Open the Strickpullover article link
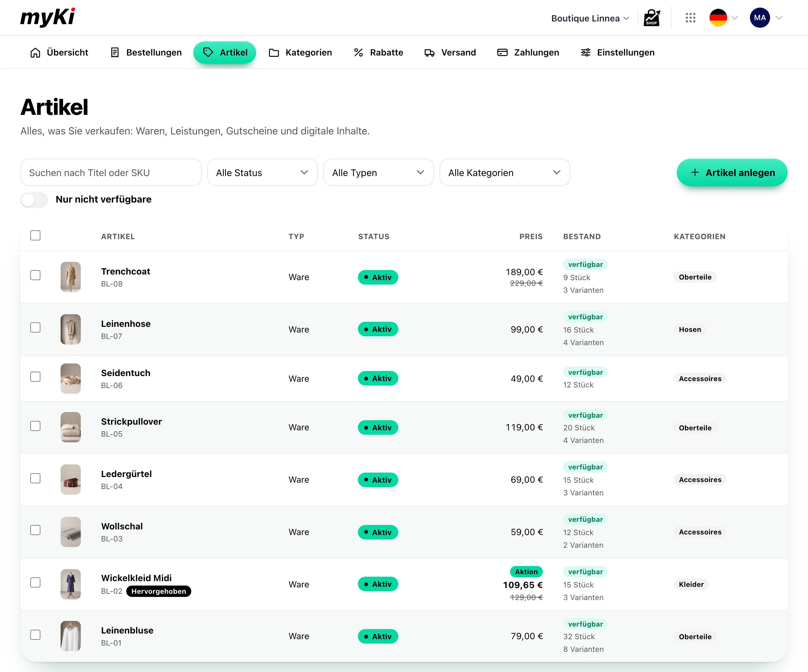 132,421
